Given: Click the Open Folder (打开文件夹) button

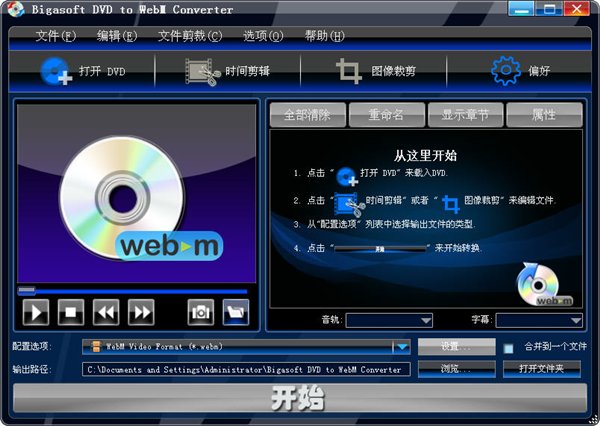Looking at the screenshot, I should [542, 369].
